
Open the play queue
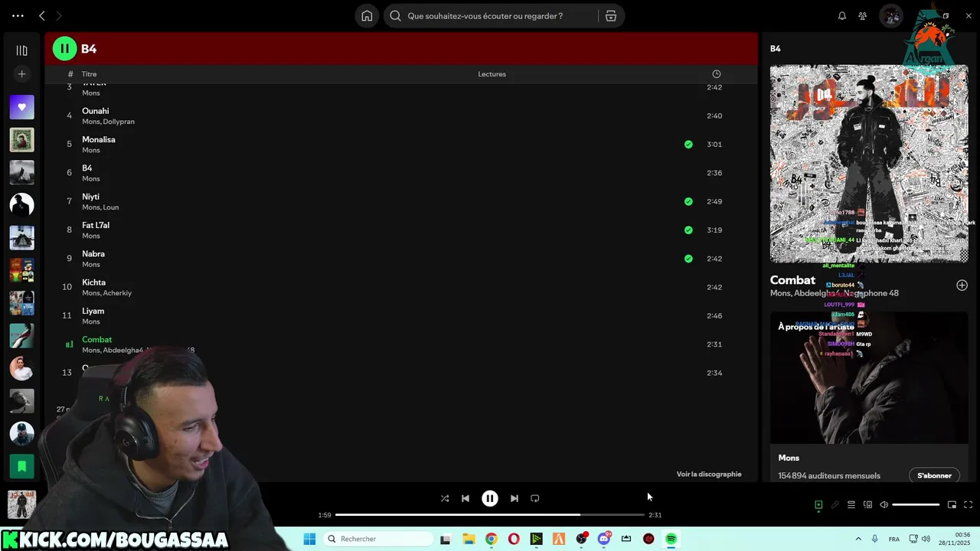click(851, 505)
